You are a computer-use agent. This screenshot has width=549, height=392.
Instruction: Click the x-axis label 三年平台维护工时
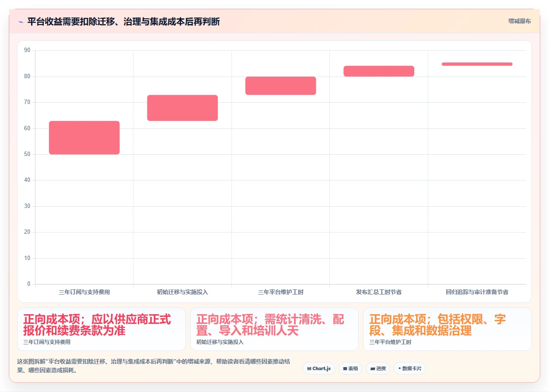(280, 292)
